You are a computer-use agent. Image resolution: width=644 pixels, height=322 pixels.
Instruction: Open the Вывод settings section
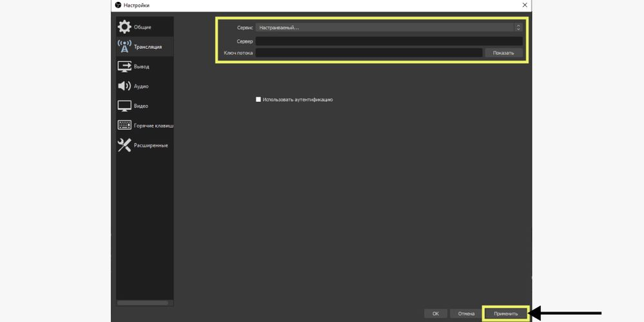pos(144,66)
